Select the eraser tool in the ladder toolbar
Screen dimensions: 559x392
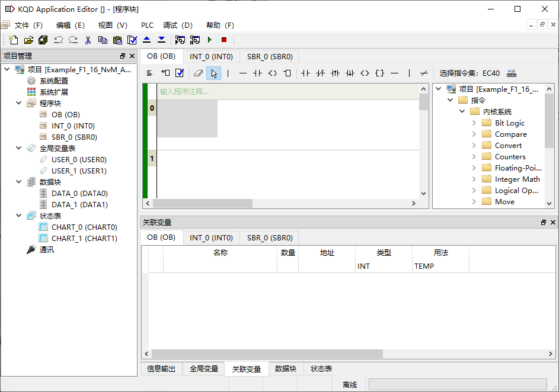[198, 73]
